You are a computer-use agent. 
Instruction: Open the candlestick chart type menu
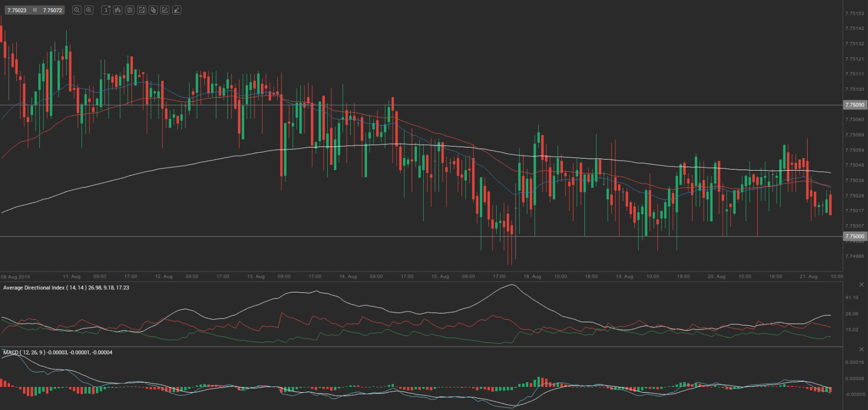(x=118, y=10)
